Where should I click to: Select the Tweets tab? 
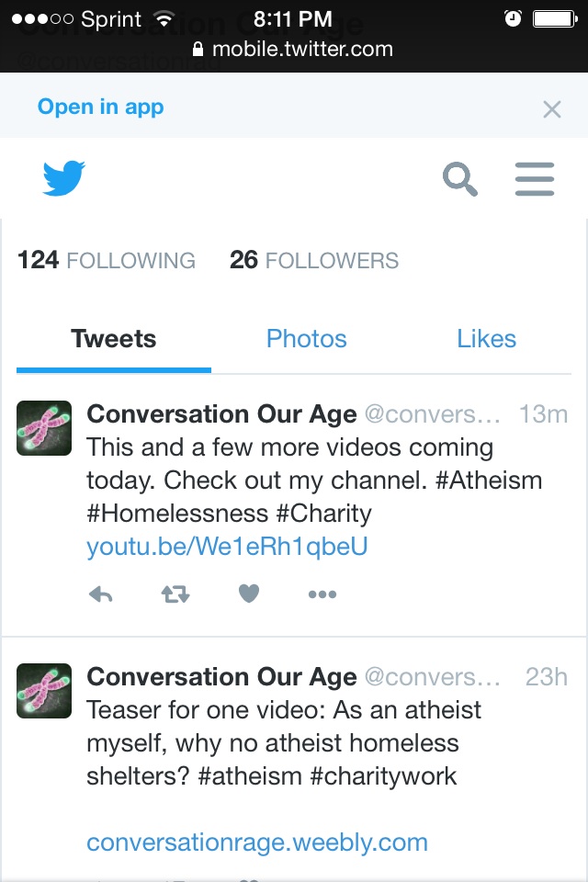click(x=114, y=339)
